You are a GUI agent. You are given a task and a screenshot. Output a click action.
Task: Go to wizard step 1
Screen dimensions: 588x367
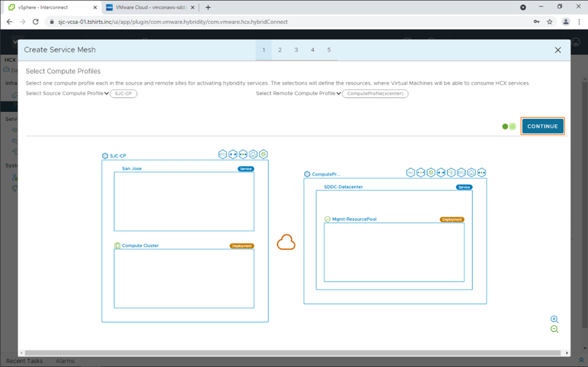(x=264, y=50)
